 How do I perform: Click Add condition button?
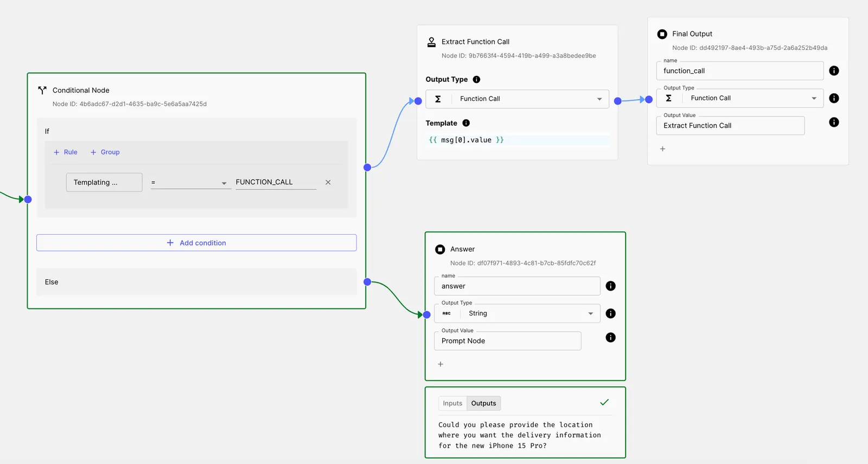pyautogui.click(x=196, y=243)
